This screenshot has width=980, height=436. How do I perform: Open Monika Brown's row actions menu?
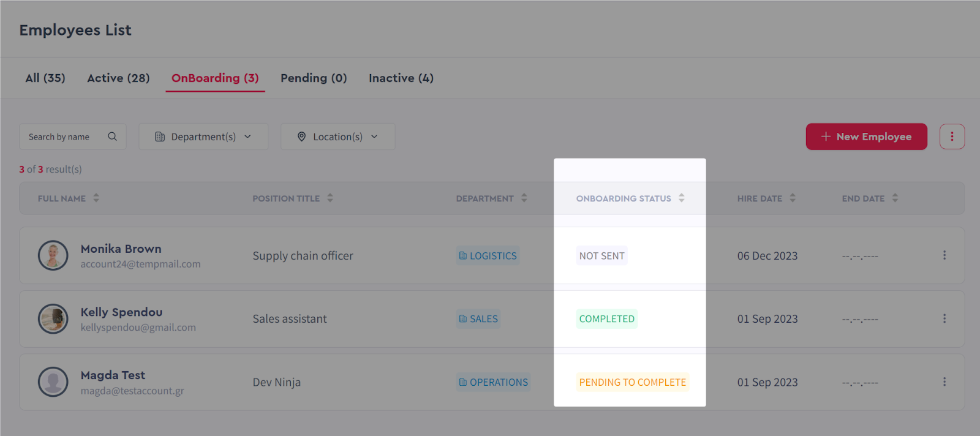click(944, 255)
